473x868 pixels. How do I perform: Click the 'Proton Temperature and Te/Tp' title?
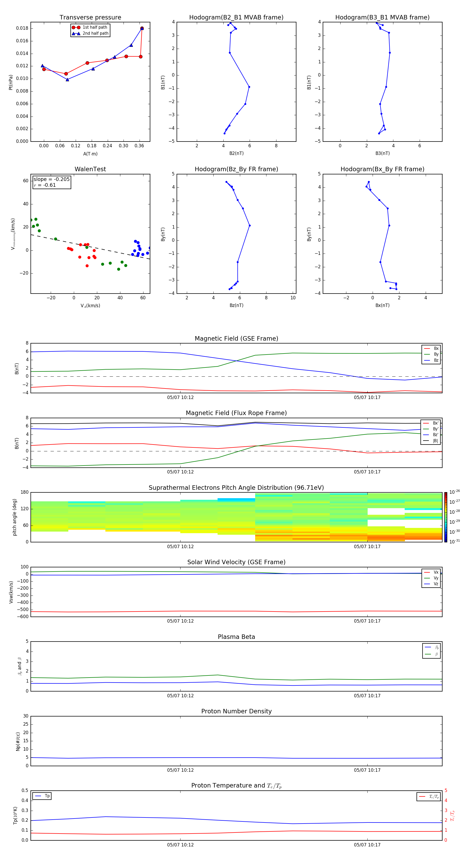point(236,786)
